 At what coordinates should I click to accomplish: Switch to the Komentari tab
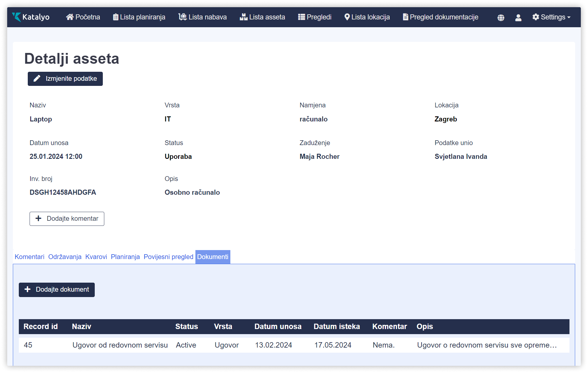(x=29, y=257)
